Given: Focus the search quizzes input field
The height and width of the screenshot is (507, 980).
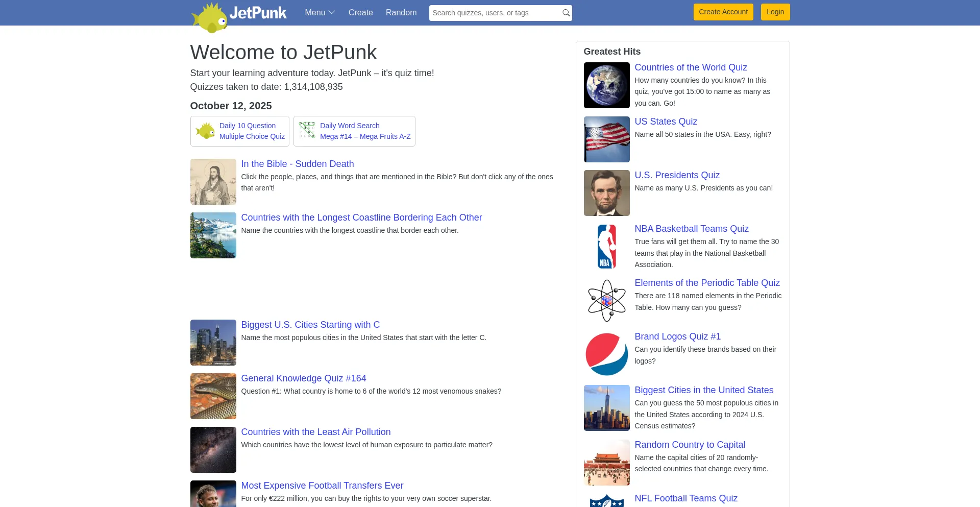Looking at the screenshot, I should pyautogui.click(x=494, y=13).
